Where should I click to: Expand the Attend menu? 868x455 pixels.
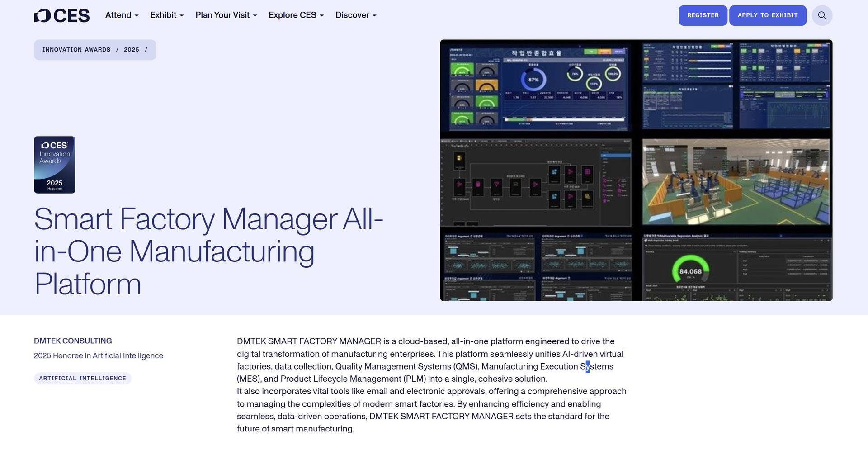pos(122,15)
